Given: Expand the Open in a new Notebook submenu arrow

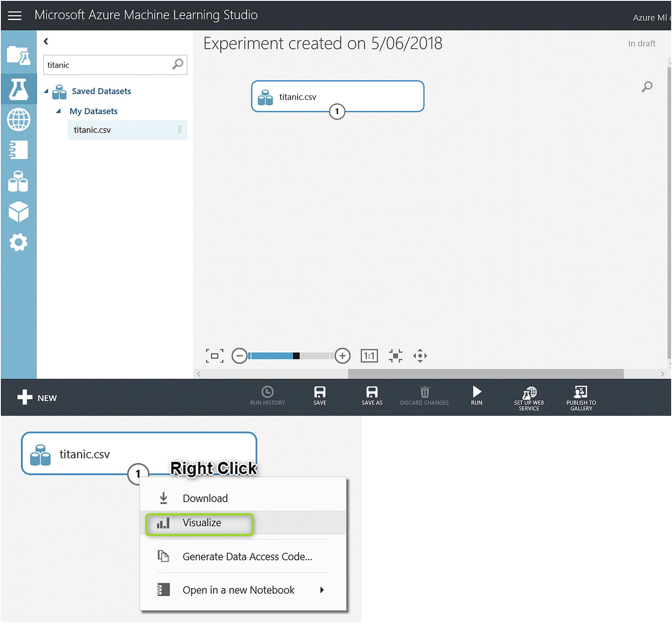Looking at the screenshot, I should [x=322, y=590].
